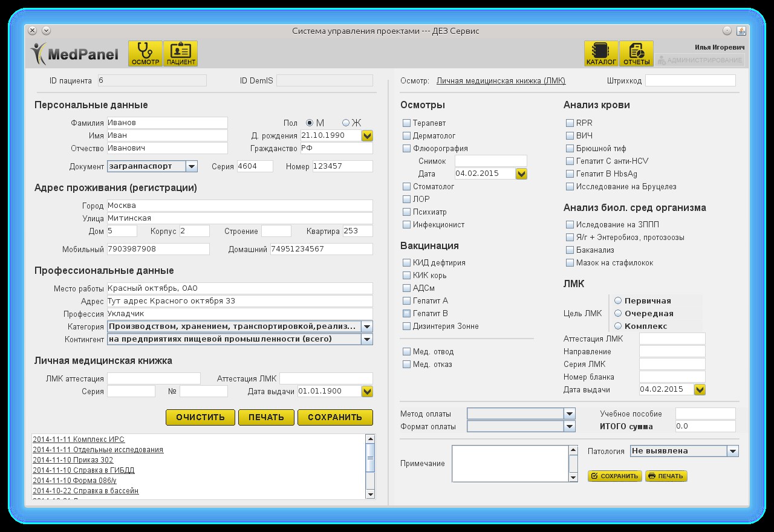Click the Учебное пособие field

706,414
